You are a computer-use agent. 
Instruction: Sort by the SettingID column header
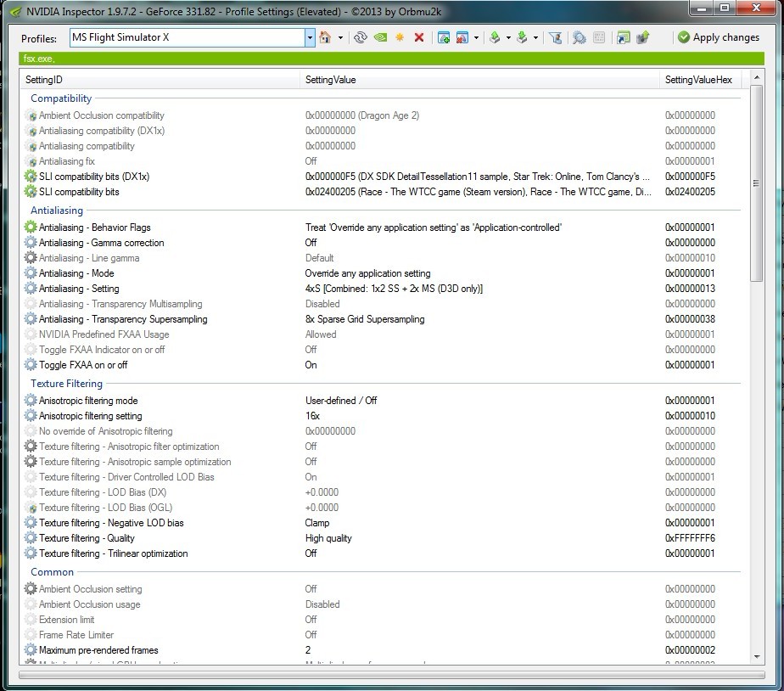(160, 80)
